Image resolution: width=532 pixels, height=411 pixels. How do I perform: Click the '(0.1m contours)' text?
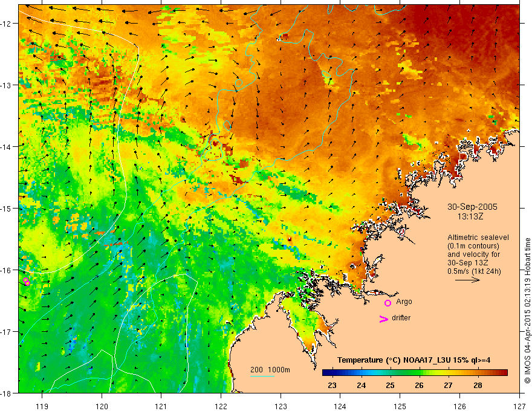[x=473, y=246]
